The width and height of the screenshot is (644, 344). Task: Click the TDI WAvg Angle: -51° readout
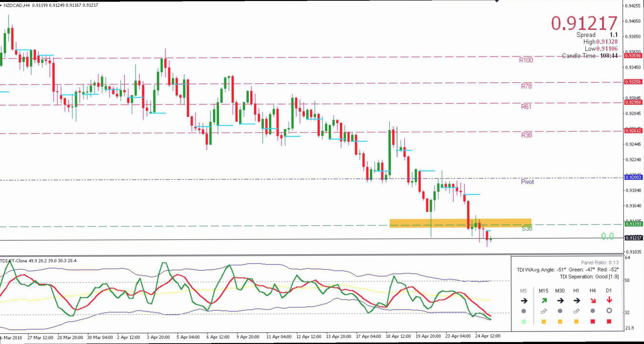point(542,270)
